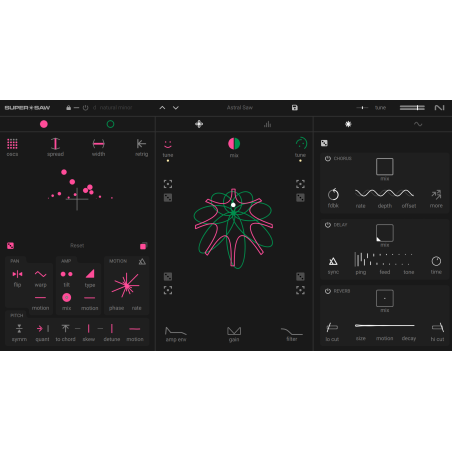Switch to the pink filled oscillator tab
Screen dimensions: 452x452
click(x=44, y=124)
